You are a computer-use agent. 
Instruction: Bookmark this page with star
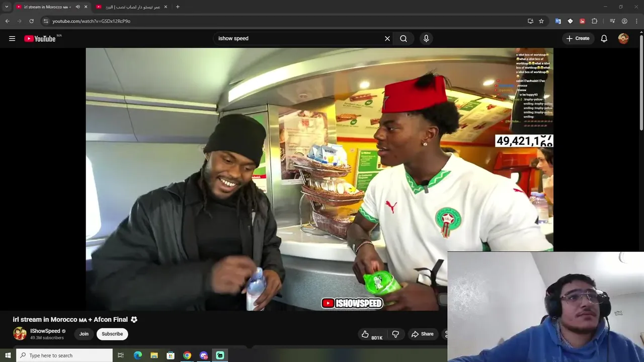click(x=541, y=21)
